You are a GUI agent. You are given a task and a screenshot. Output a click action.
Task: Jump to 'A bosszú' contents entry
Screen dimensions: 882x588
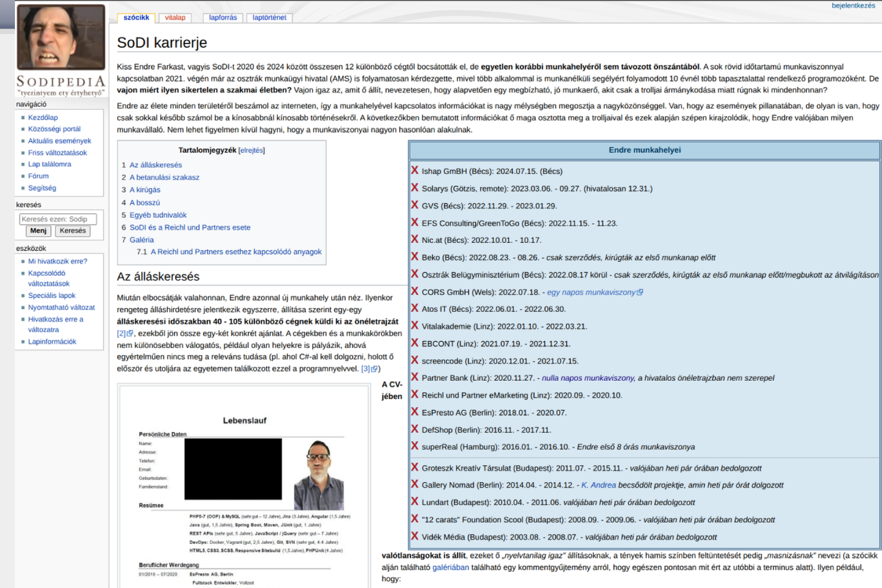(145, 203)
